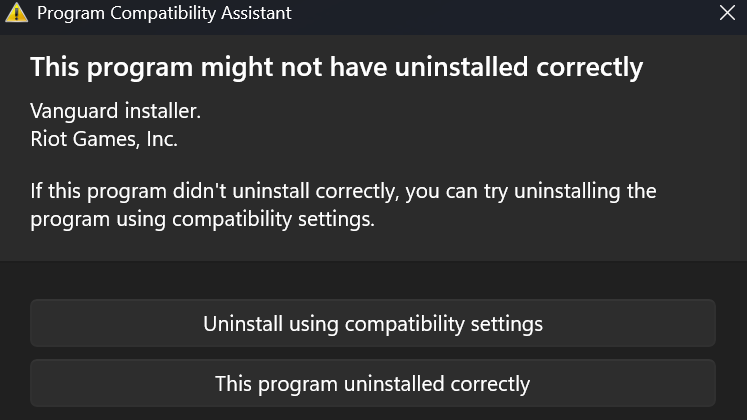747x420 pixels.
Task: Click the word "installer." after Vanguard
Action: [162, 111]
